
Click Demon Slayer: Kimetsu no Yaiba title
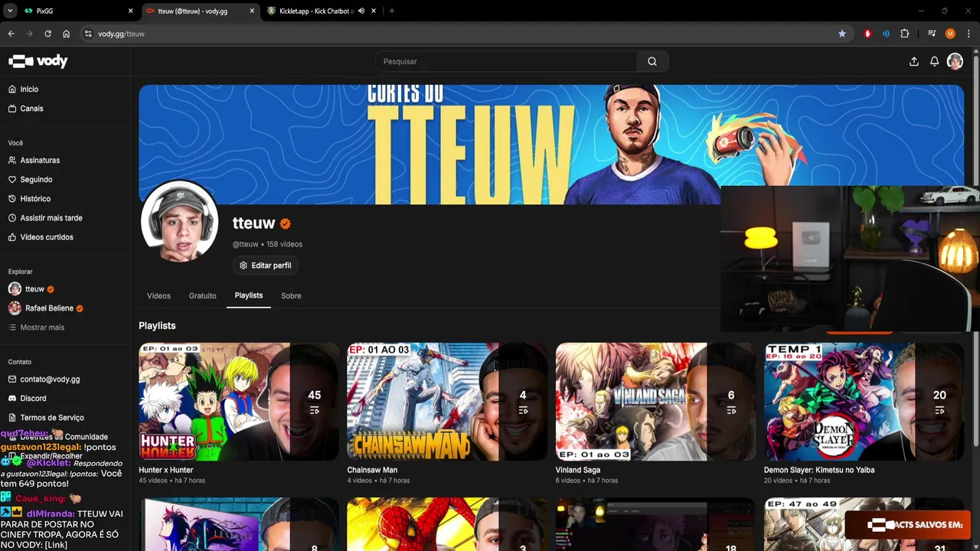(819, 470)
